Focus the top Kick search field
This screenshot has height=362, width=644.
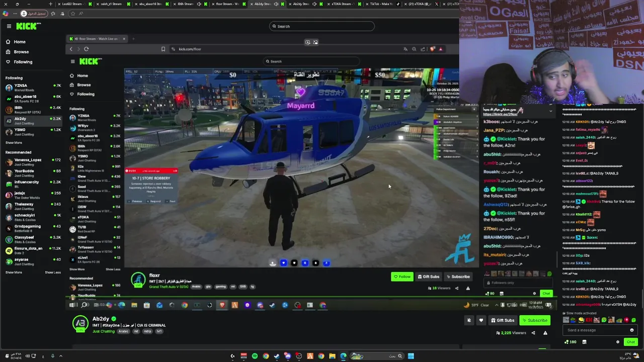tap(322, 26)
